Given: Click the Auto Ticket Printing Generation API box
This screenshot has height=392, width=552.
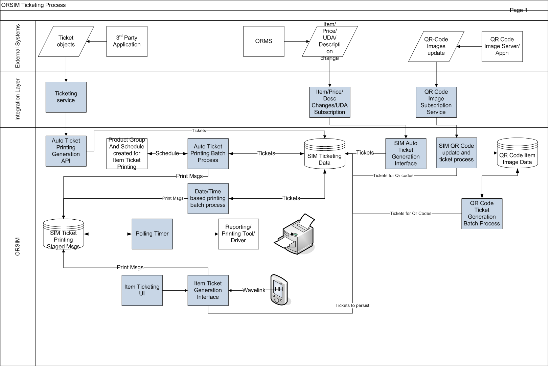Looking at the screenshot, I should click(x=66, y=151).
